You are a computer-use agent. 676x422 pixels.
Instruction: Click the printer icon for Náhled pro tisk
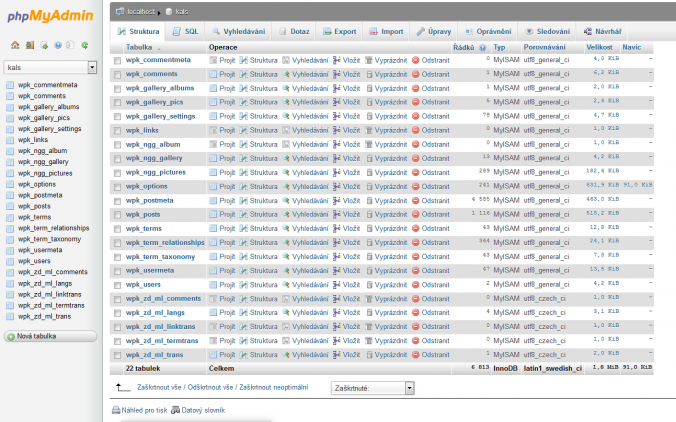tap(116, 410)
